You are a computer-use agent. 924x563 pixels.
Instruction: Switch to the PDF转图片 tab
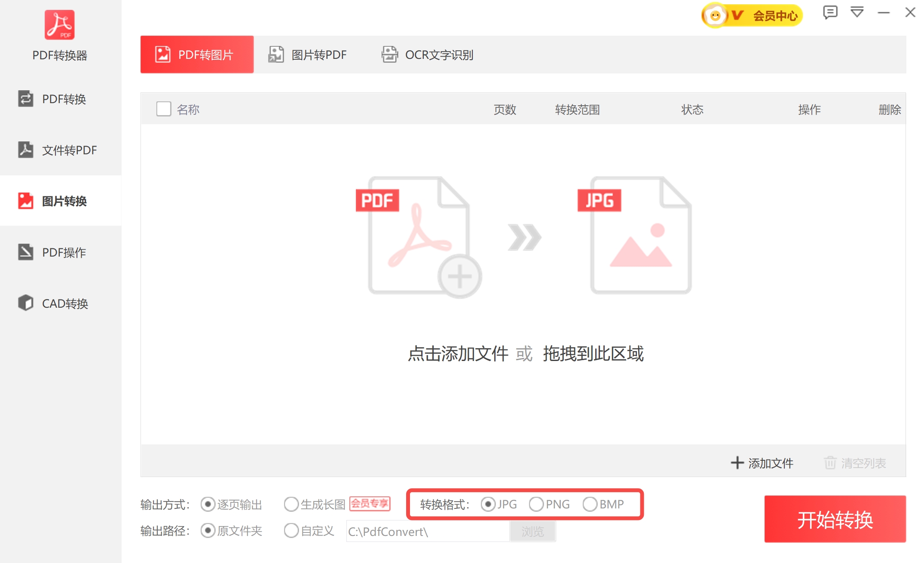click(x=197, y=55)
